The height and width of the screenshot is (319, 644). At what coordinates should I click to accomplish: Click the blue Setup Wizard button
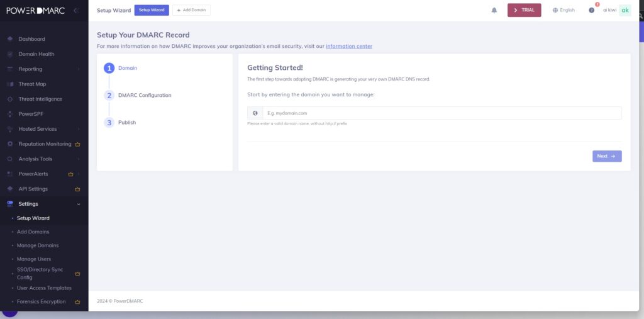152,10
